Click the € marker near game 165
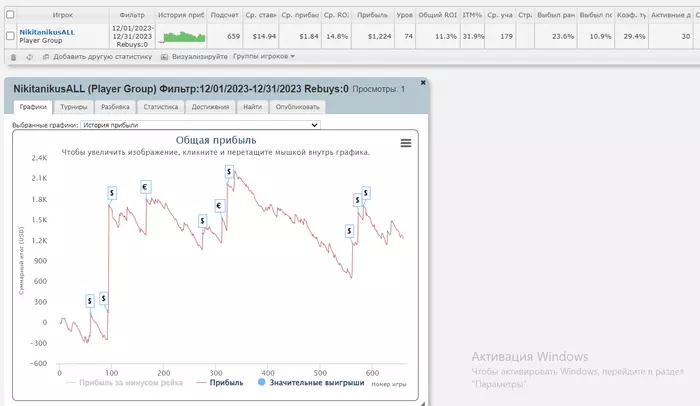The width and height of the screenshot is (700, 406). click(x=145, y=187)
